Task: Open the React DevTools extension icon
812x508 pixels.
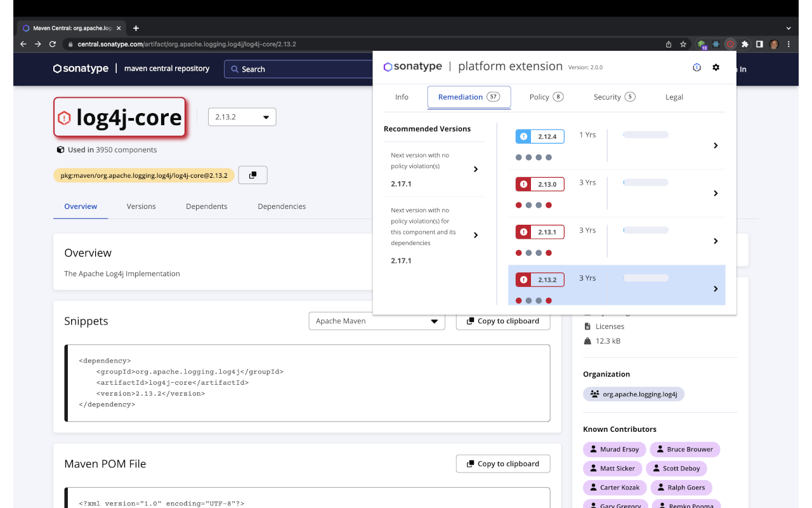Action: tap(716, 44)
